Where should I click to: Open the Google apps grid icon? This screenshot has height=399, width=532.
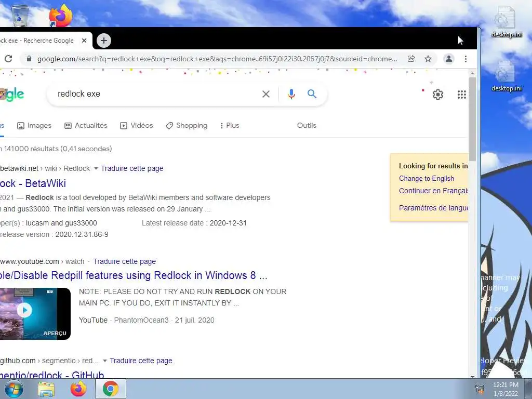click(461, 95)
